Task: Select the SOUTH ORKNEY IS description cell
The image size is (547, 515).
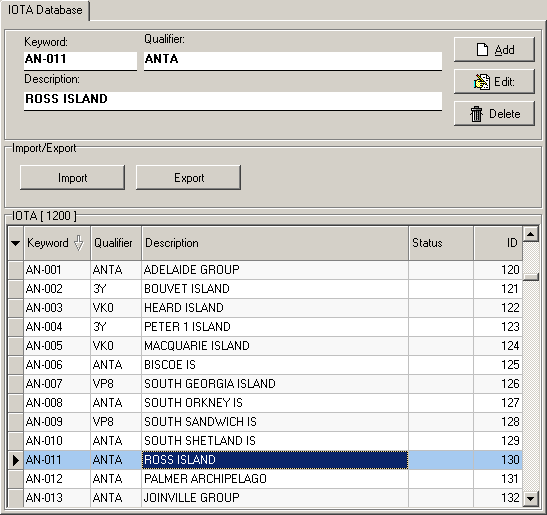Action: pos(275,403)
